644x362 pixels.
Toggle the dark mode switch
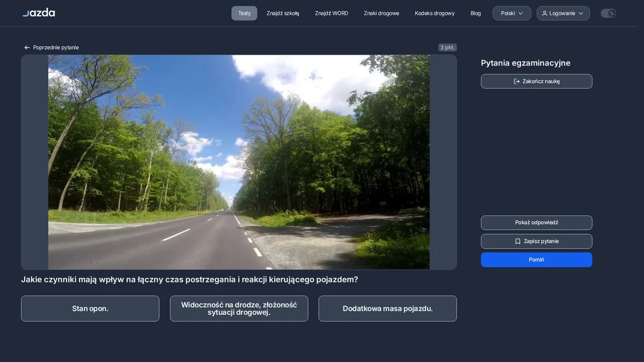pyautogui.click(x=608, y=13)
